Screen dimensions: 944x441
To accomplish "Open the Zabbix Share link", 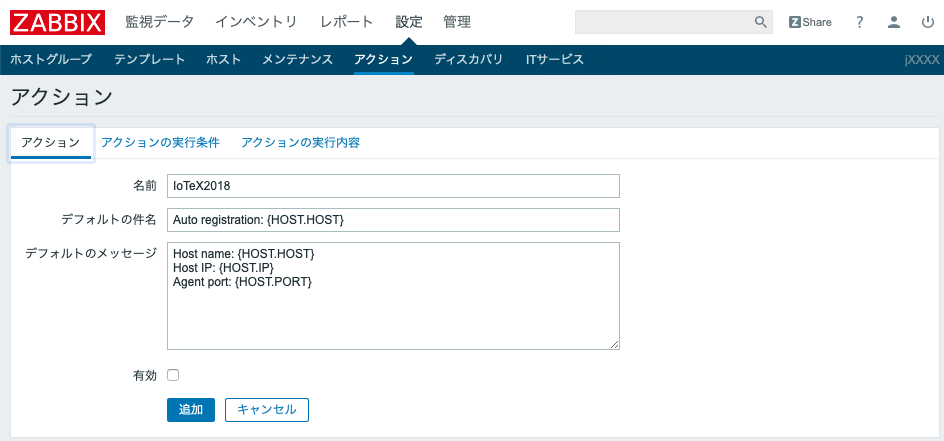I will pyautogui.click(x=810, y=22).
